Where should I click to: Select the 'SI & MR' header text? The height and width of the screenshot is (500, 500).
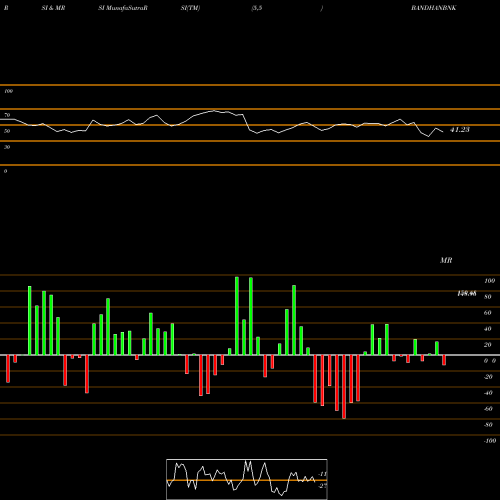[53, 8]
